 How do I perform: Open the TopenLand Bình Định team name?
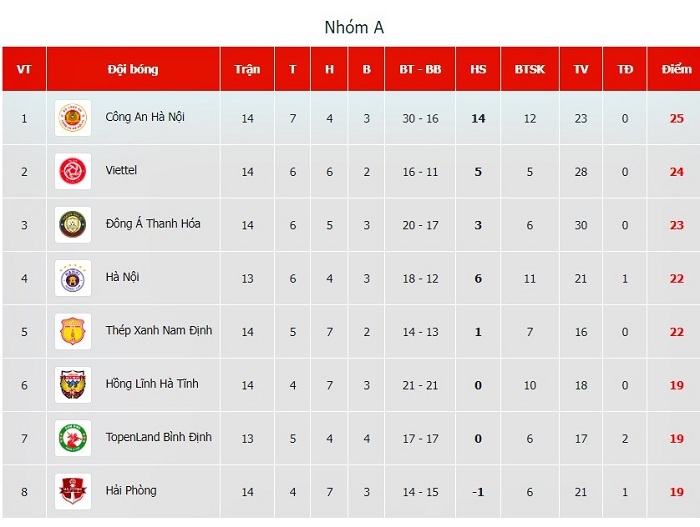click(158, 437)
